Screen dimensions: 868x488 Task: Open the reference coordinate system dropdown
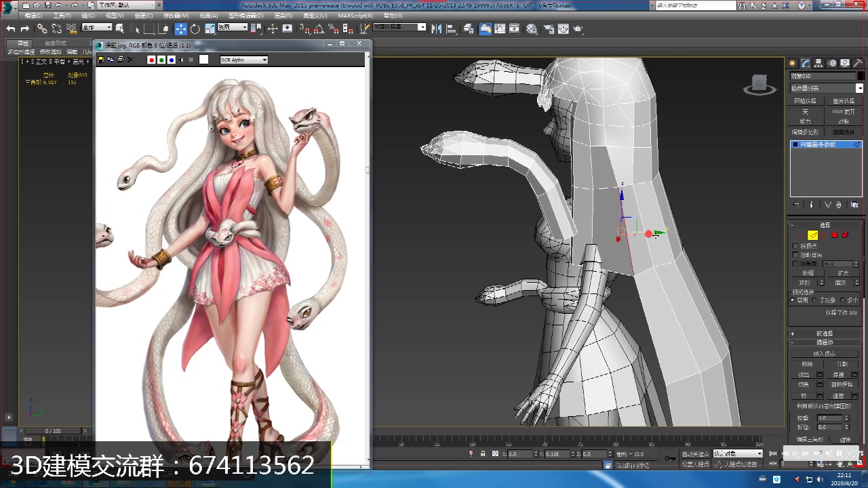pos(233,28)
